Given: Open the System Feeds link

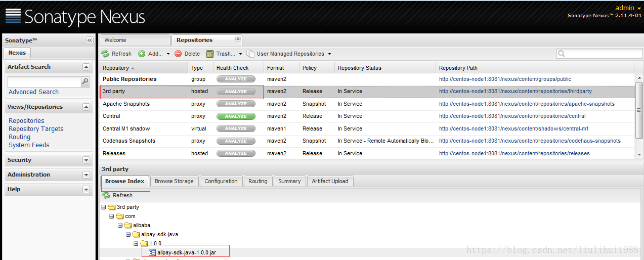Looking at the screenshot, I should pyautogui.click(x=29, y=145).
